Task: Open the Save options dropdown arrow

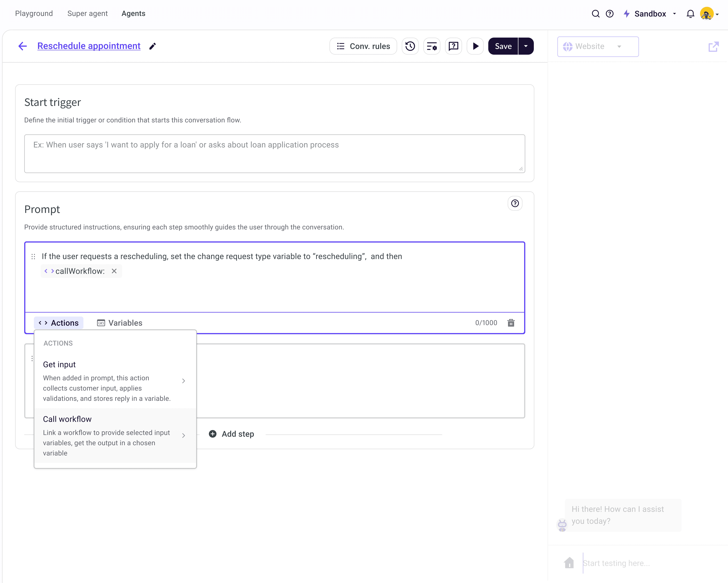Action: pyautogui.click(x=526, y=46)
